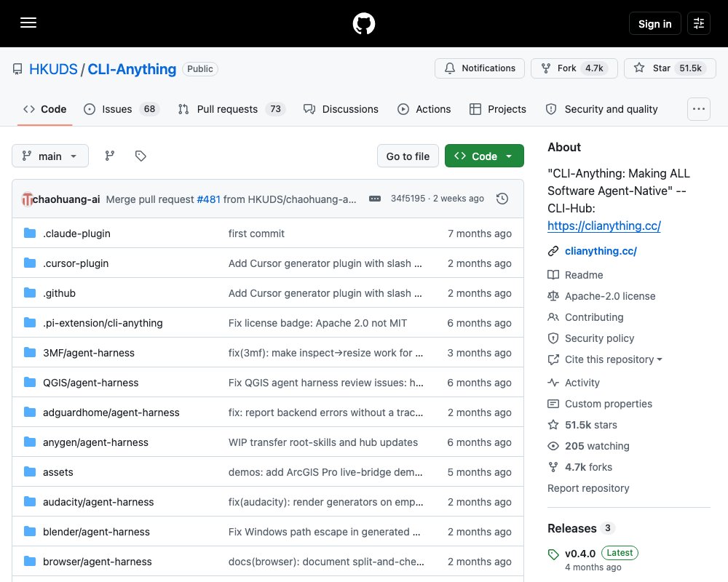Open the hamburger navigation menu
The height and width of the screenshot is (582, 728).
(x=28, y=23)
